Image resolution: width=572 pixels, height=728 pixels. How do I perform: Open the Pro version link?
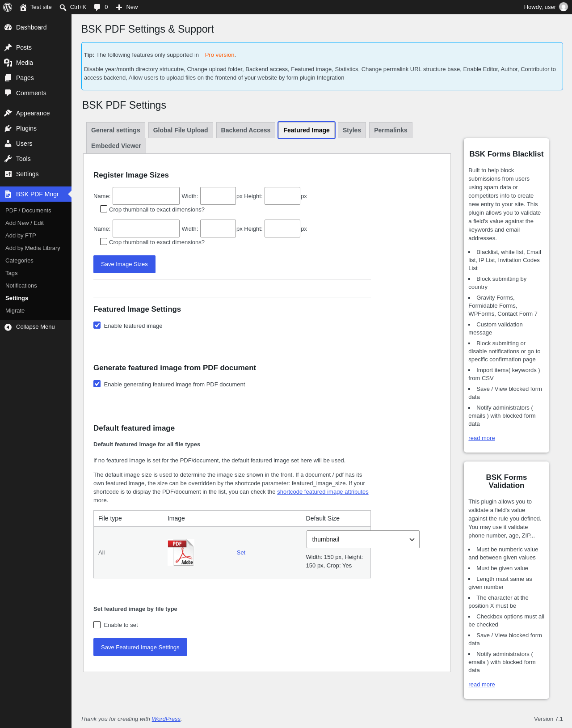[219, 55]
